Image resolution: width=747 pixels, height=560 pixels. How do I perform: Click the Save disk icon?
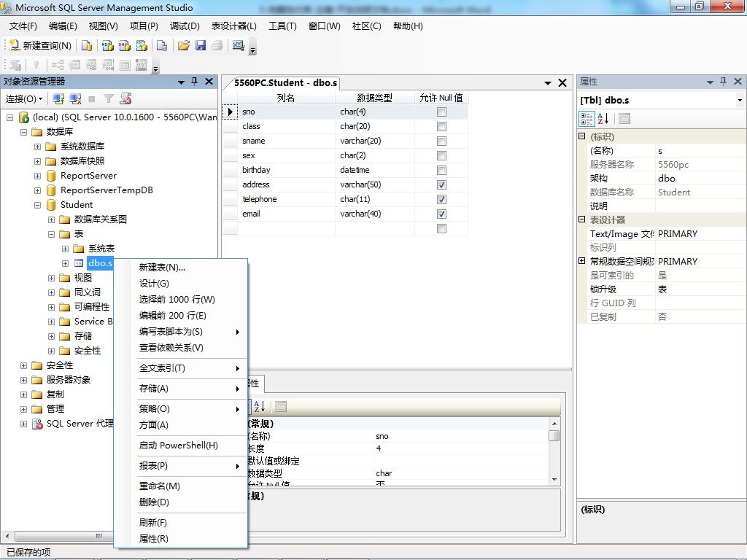point(201,45)
